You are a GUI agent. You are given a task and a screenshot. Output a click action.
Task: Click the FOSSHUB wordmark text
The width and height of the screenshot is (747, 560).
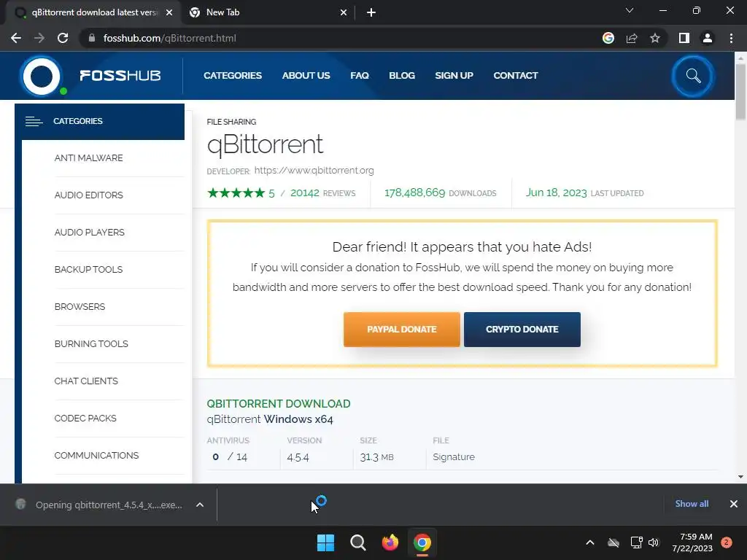120,76
